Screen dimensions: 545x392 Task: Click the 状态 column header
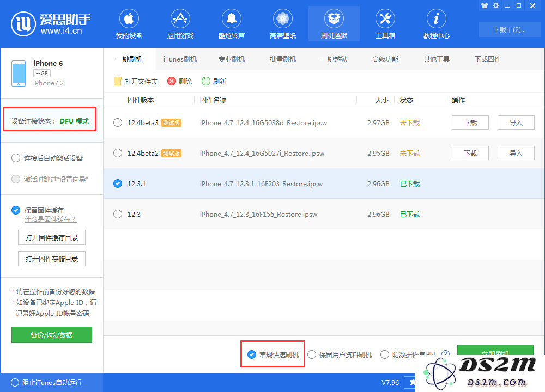point(407,100)
